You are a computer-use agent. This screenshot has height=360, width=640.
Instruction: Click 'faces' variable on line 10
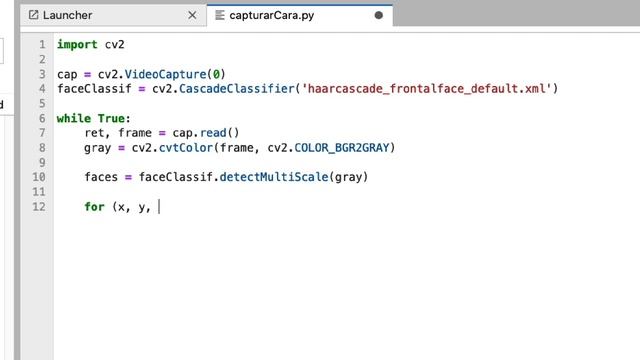tap(101, 177)
